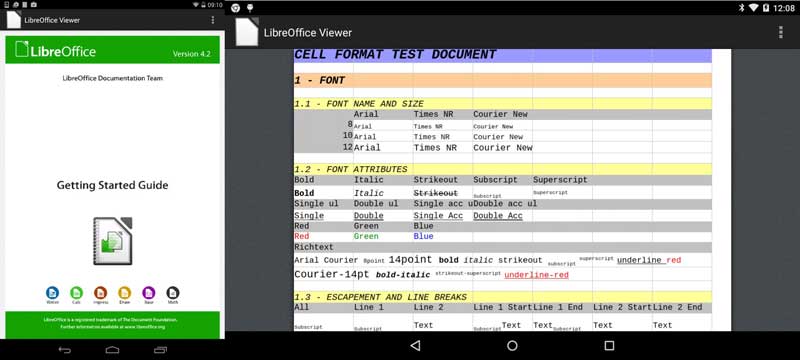Select the orange '1 - FONT' heading cell
The height and width of the screenshot is (360, 800).
503,80
